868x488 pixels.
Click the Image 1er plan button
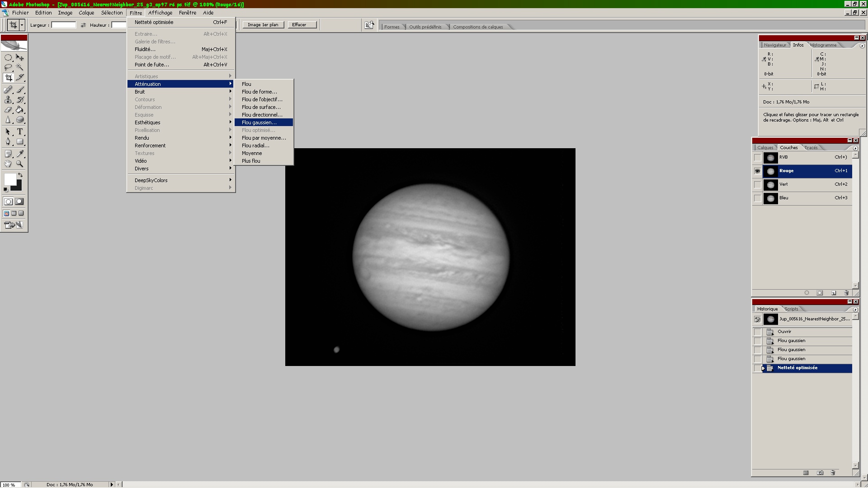click(263, 25)
